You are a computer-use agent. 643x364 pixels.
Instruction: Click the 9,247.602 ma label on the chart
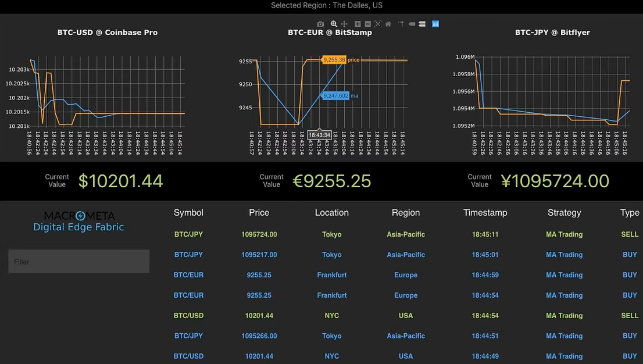pyautogui.click(x=337, y=95)
